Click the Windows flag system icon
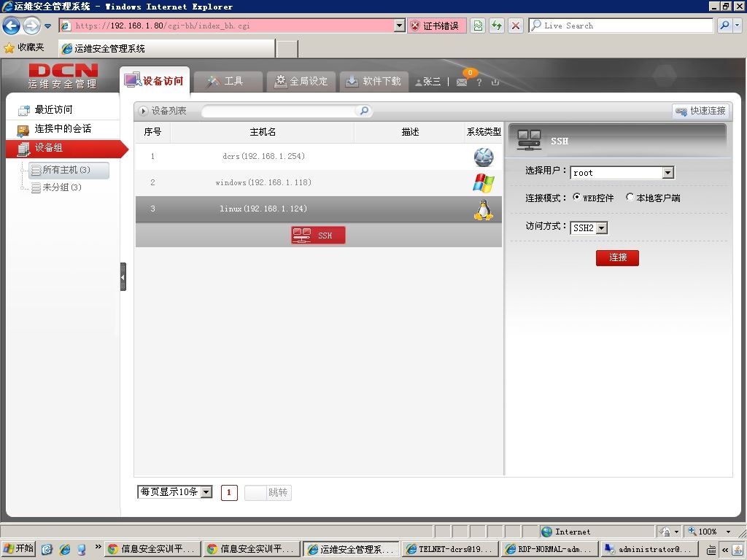The image size is (747, 560). click(x=484, y=183)
